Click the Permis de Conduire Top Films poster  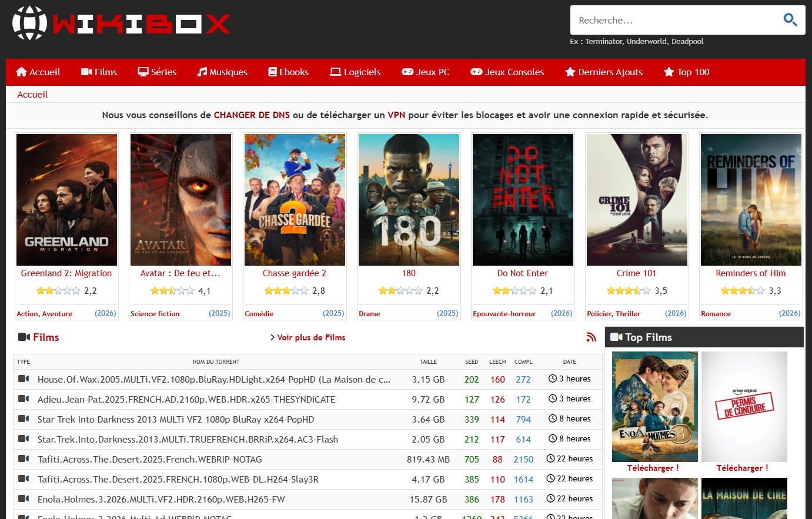coord(744,407)
